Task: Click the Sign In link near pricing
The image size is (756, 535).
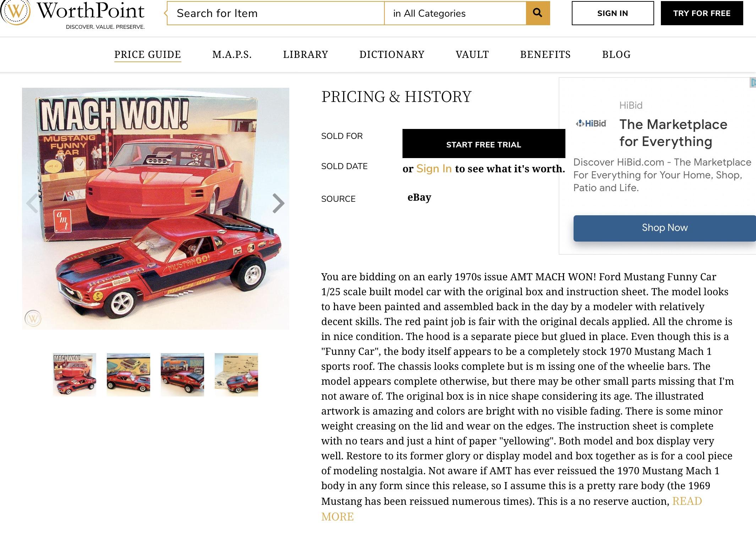Action: (434, 169)
